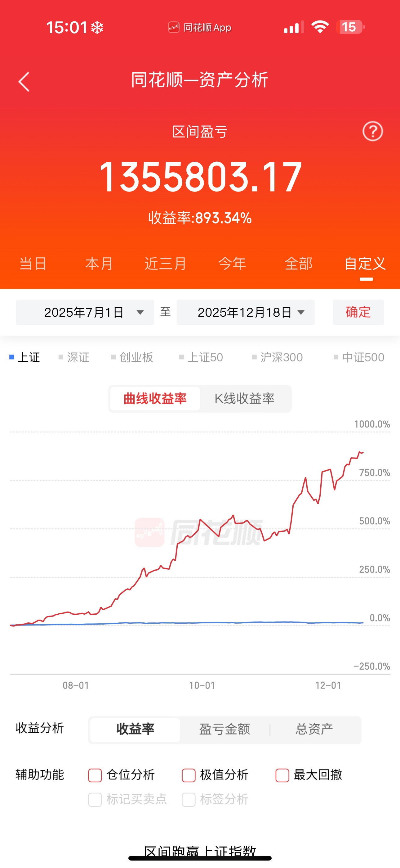Image resolution: width=400 pixels, height=868 pixels.
Task: Tap the profit figure 1355803.17
Action: click(200, 177)
